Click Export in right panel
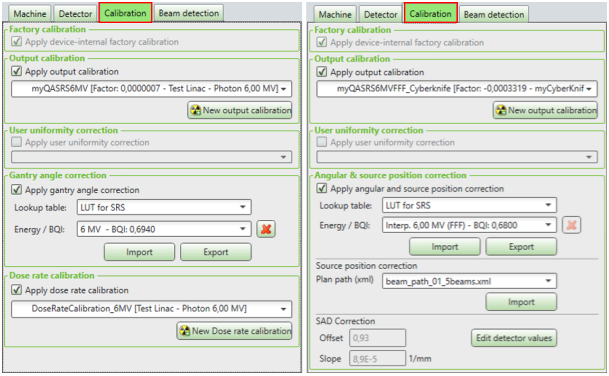The width and height of the screenshot is (609, 376). click(521, 247)
